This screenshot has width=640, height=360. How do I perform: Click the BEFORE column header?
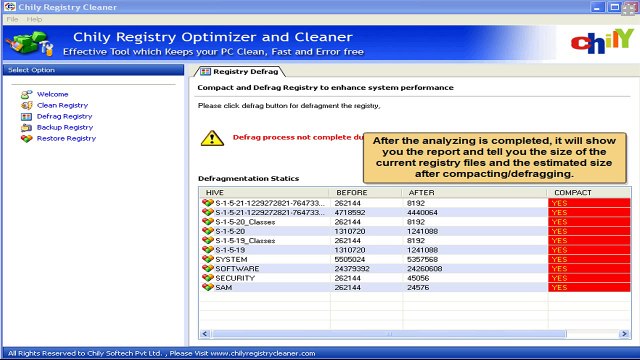tap(365, 193)
